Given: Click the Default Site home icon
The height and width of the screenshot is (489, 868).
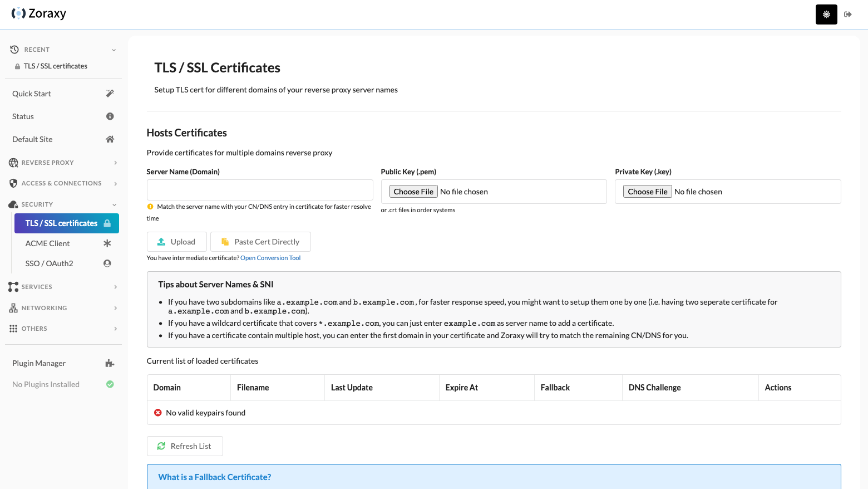Looking at the screenshot, I should 110,139.
